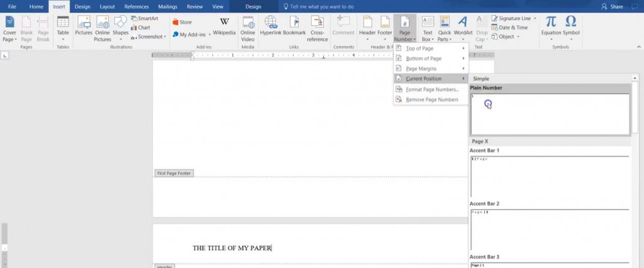Switch to the Layout tab

click(107, 6)
